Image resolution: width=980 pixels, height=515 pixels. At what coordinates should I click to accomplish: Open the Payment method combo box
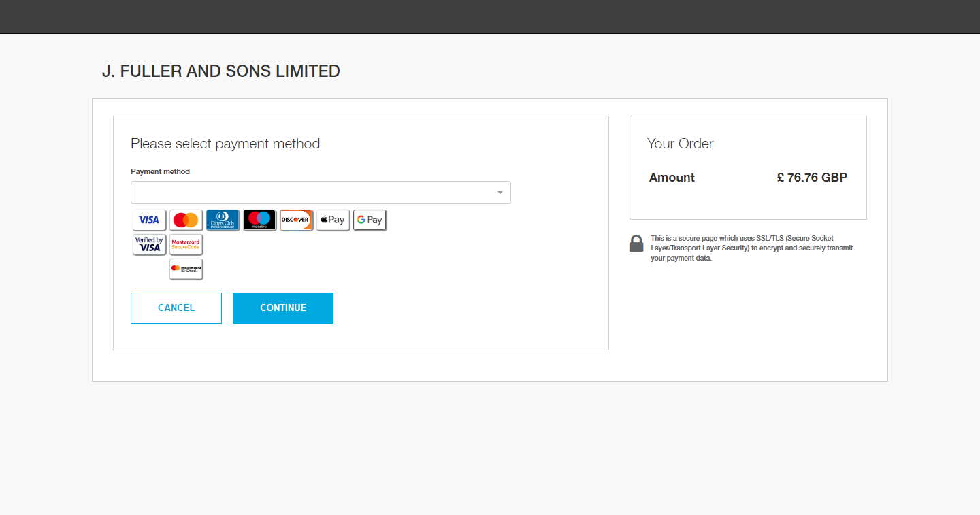click(x=313, y=193)
